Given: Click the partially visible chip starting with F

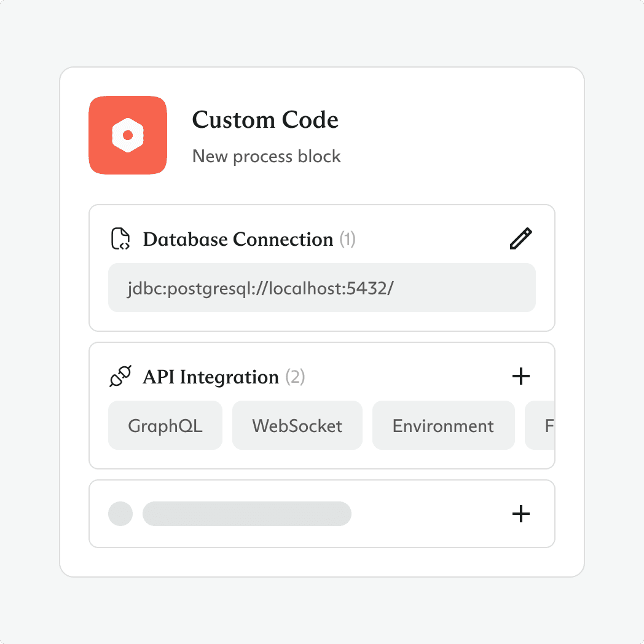Looking at the screenshot, I should 542,426.
